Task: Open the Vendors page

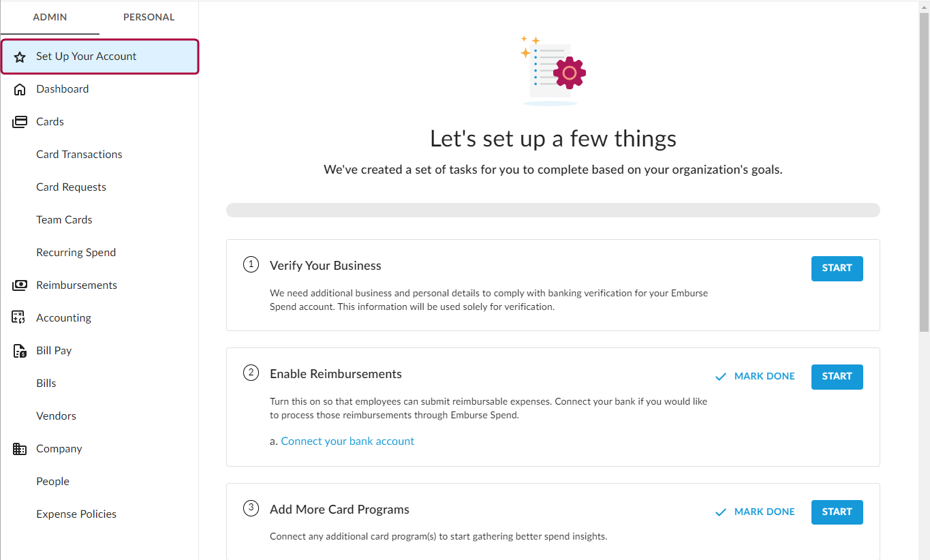Action: pos(56,416)
